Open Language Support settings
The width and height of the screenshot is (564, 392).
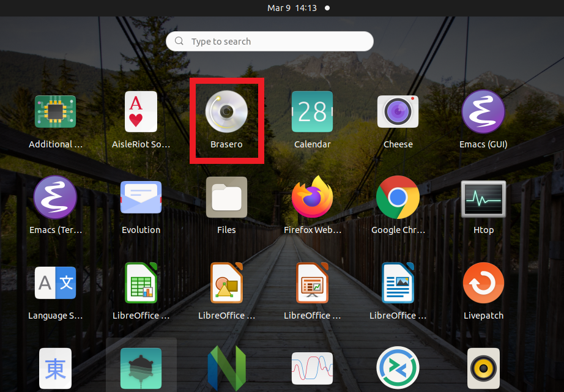(56, 283)
